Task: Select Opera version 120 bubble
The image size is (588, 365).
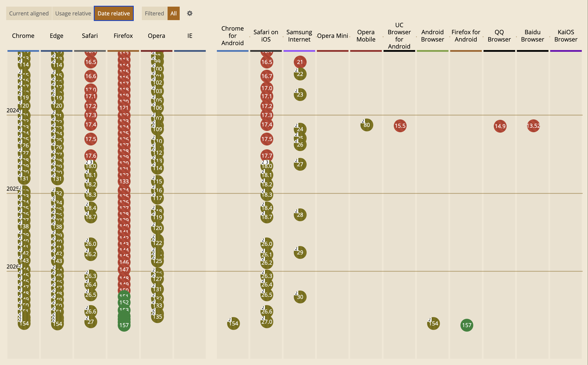Action: coord(157,228)
